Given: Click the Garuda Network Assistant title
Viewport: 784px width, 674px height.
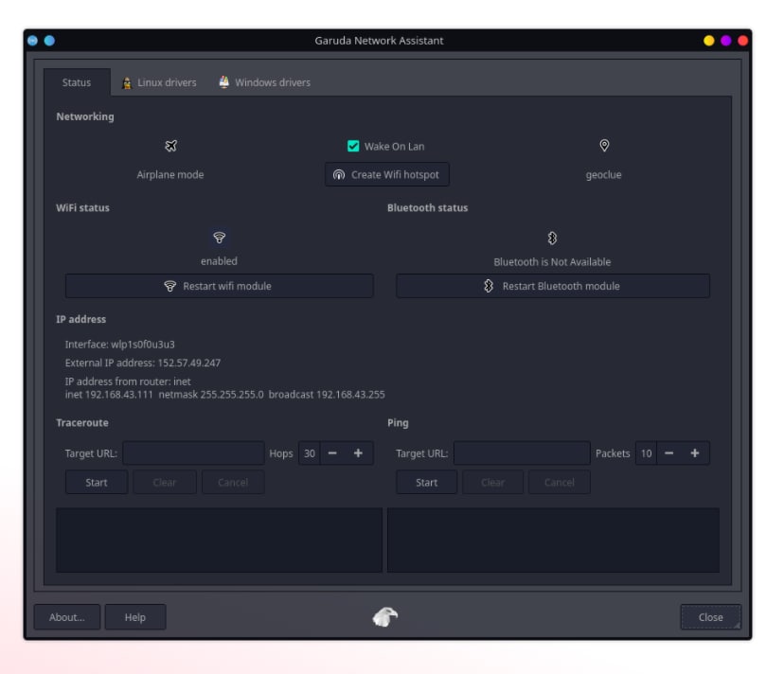Looking at the screenshot, I should 379,41.
